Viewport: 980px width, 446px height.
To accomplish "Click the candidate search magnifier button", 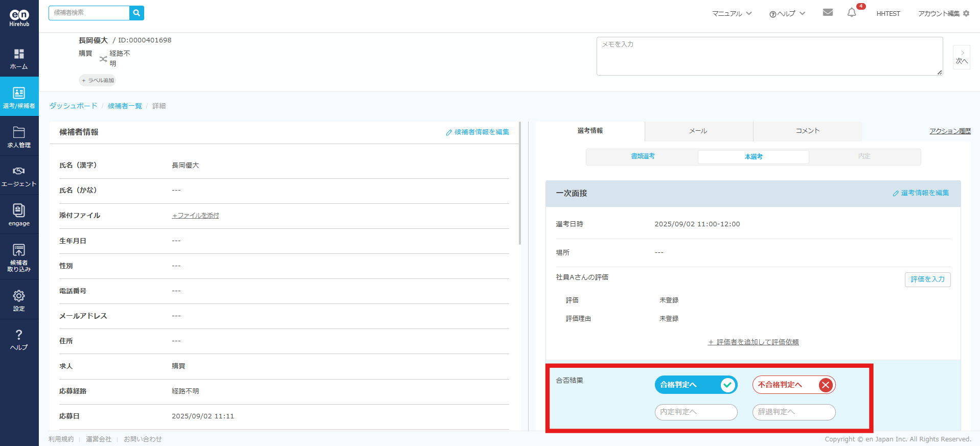I will 136,13.
